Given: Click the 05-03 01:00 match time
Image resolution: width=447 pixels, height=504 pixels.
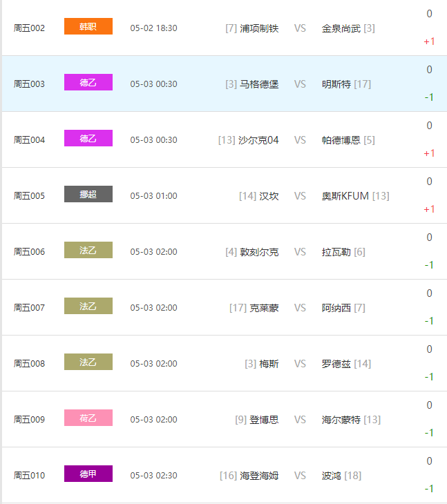Looking at the screenshot, I should (x=153, y=196).
